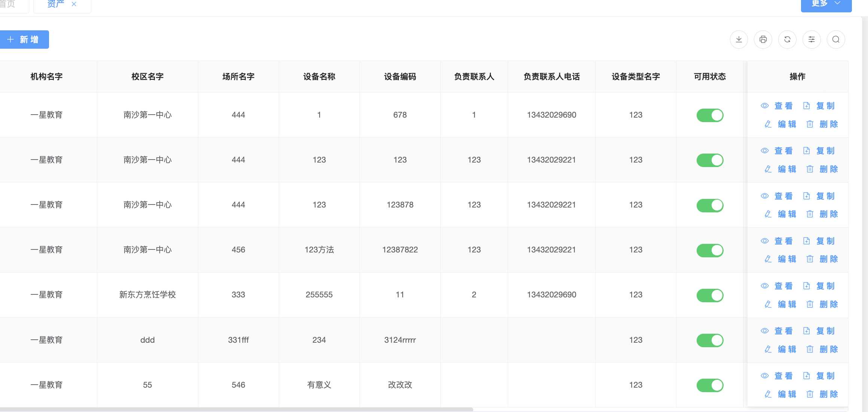868x412 pixels.
Task: Click eye icon for 改改改 row
Action: 765,376
